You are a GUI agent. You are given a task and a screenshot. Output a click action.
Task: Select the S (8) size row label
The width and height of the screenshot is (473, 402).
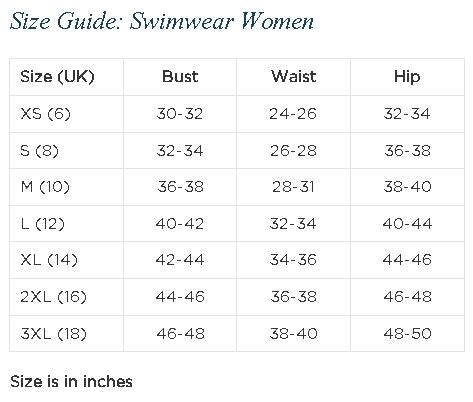pos(39,151)
